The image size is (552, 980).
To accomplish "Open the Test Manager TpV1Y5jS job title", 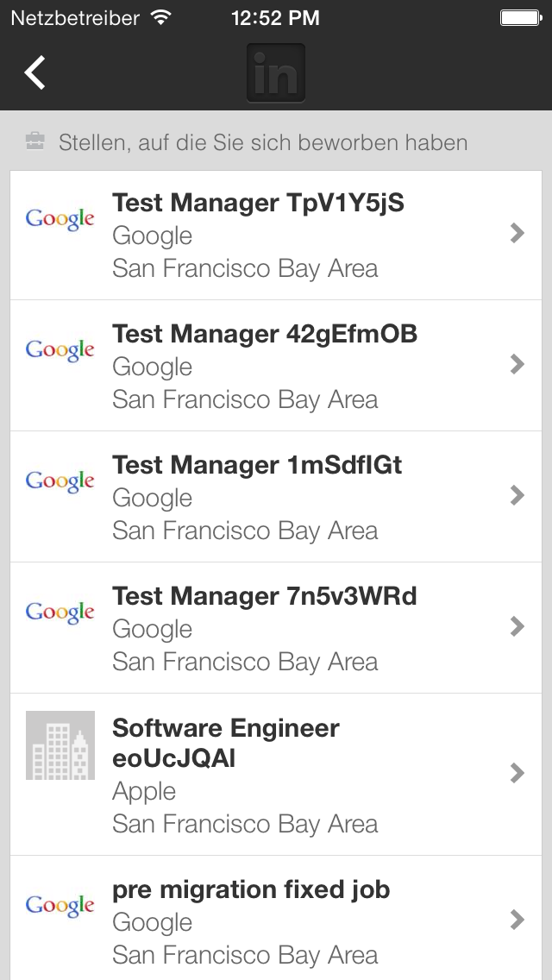I will 258,203.
